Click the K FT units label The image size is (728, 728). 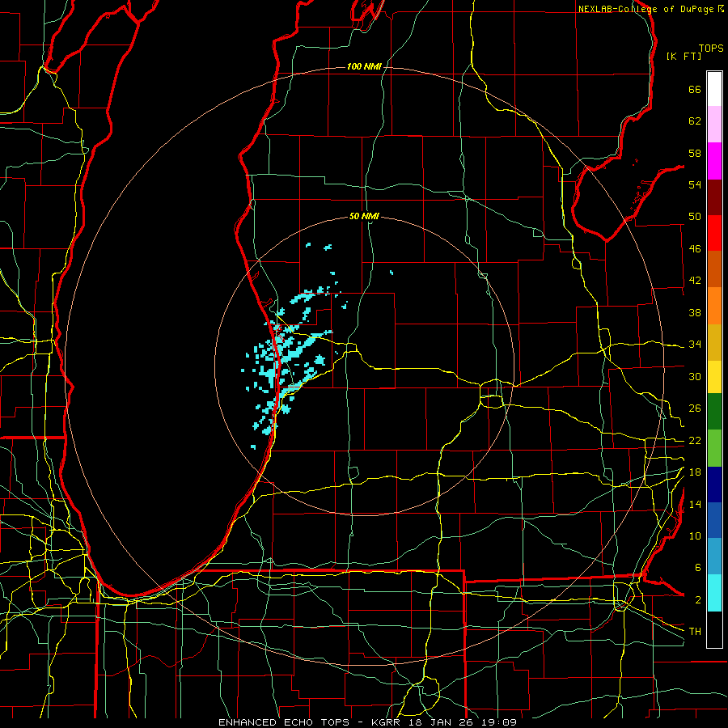684,56
